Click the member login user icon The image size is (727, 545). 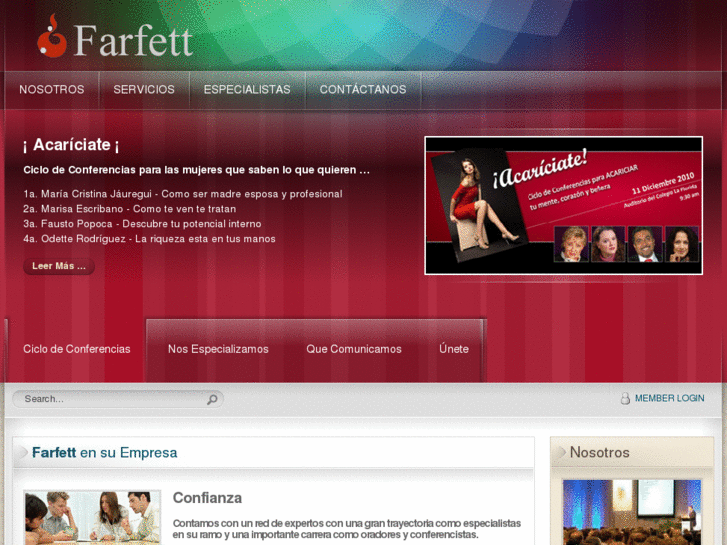pyautogui.click(x=625, y=398)
